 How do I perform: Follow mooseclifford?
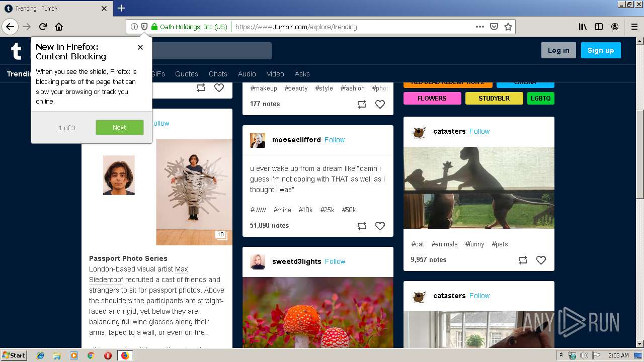335,140
